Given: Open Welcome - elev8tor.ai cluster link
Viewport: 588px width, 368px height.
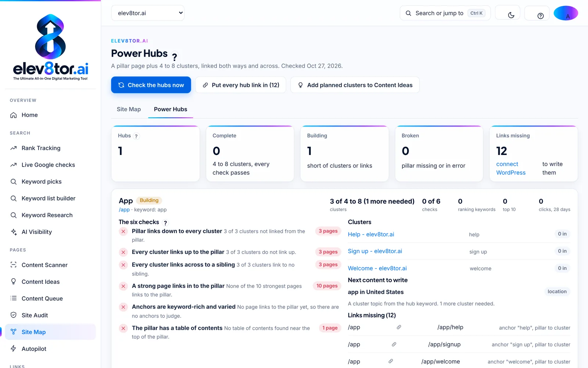Looking at the screenshot, I should (x=377, y=268).
